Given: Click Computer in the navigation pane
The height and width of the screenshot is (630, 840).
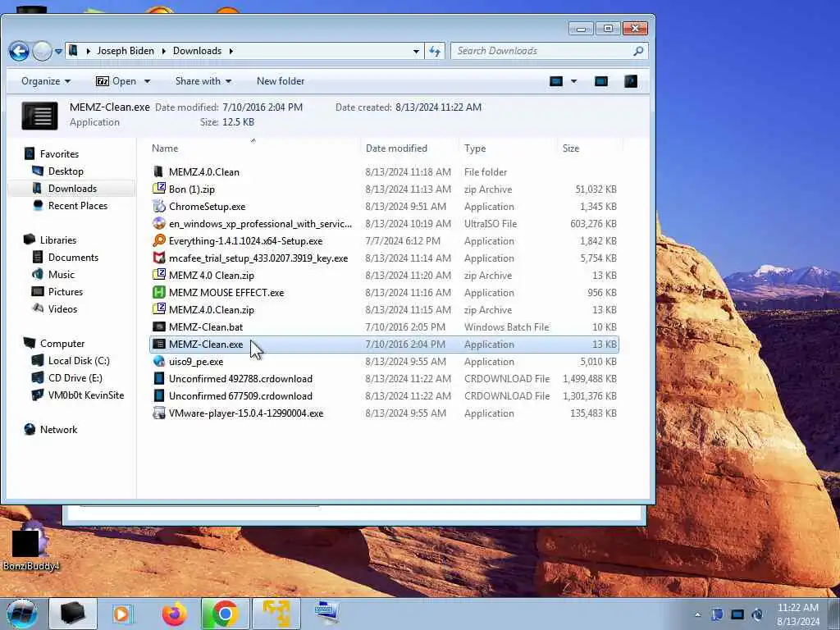Looking at the screenshot, I should coord(62,344).
